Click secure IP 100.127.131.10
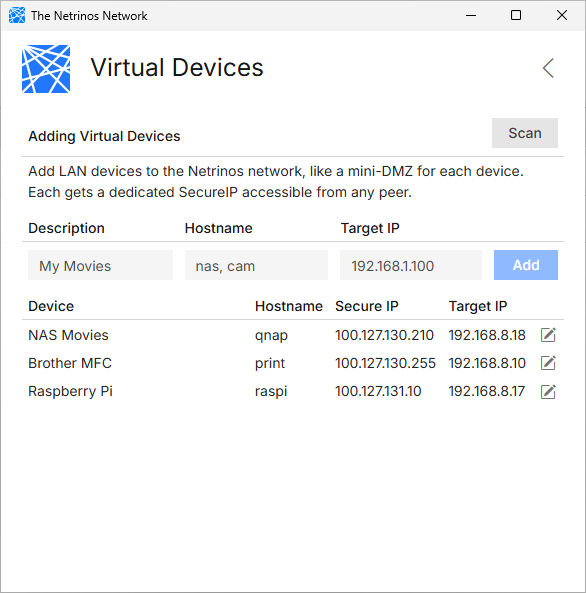586x593 pixels. (x=378, y=391)
